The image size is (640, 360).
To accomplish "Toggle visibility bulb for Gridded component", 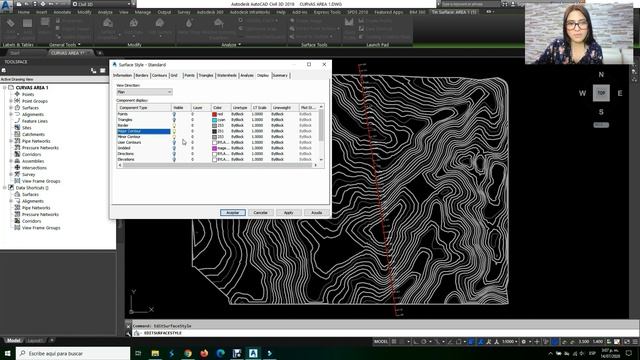I will point(174,148).
